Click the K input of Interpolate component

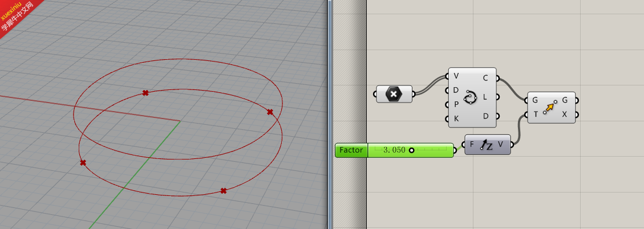456,118
